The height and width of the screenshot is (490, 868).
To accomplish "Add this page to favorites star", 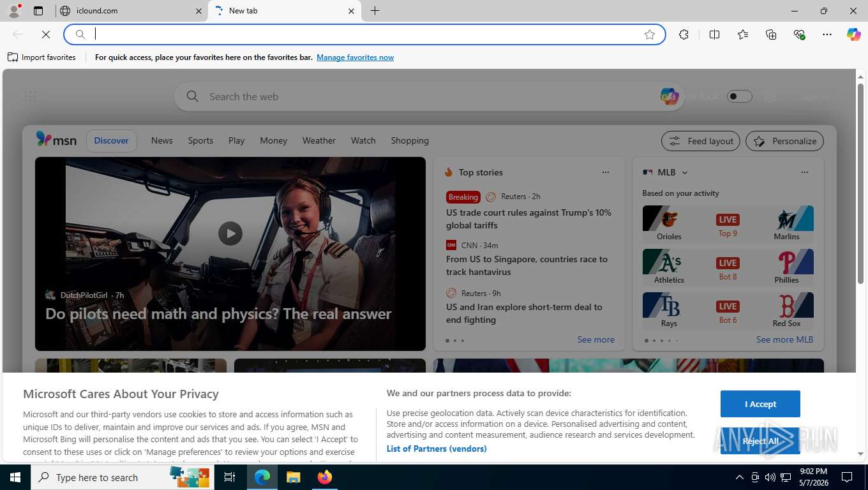I will tap(650, 34).
